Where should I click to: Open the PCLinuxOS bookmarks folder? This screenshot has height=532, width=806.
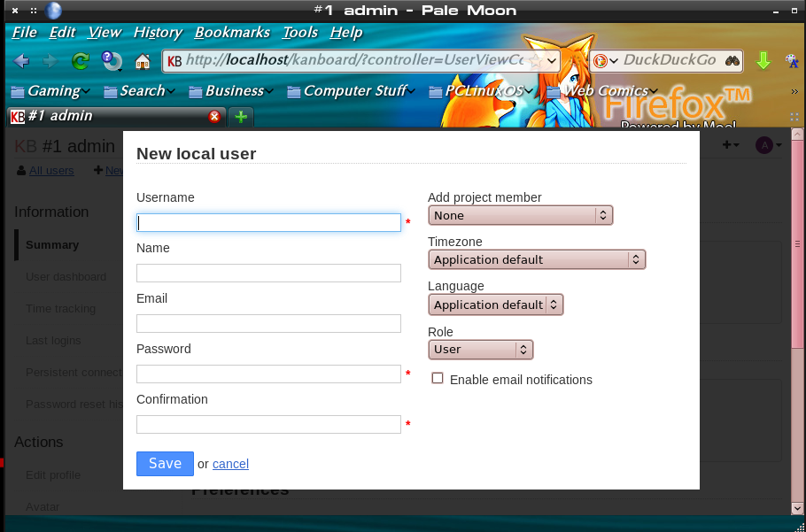481,91
